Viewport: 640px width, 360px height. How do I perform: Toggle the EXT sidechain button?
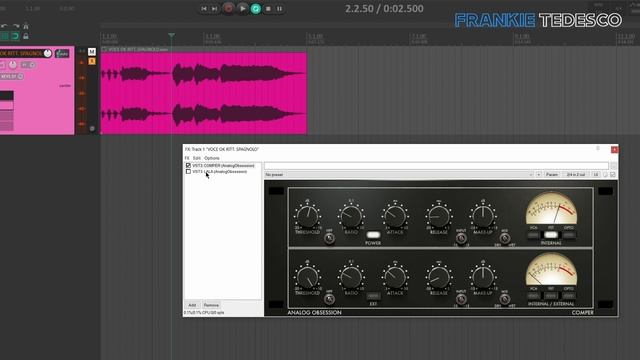[x=373, y=296]
